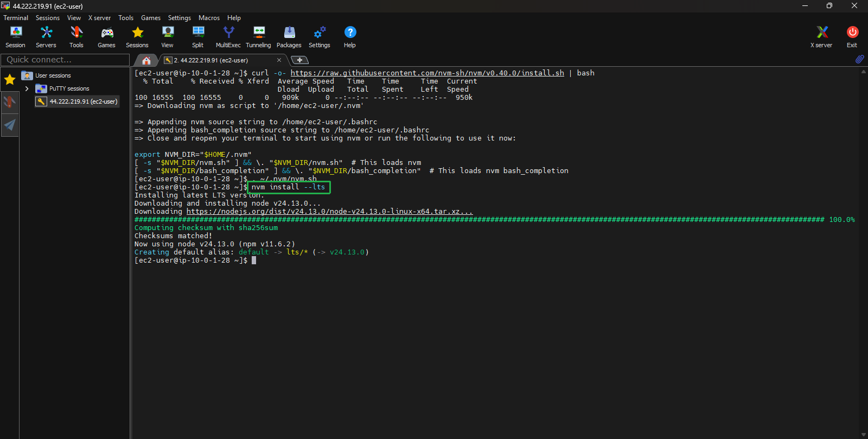Open the Packages toolbar icon
Image resolution: width=868 pixels, height=439 pixels.
tap(289, 37)
